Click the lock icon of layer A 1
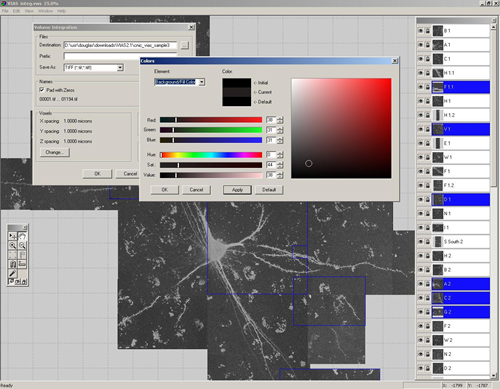This screenshot has height=389, width=500. tap(427, 45)
